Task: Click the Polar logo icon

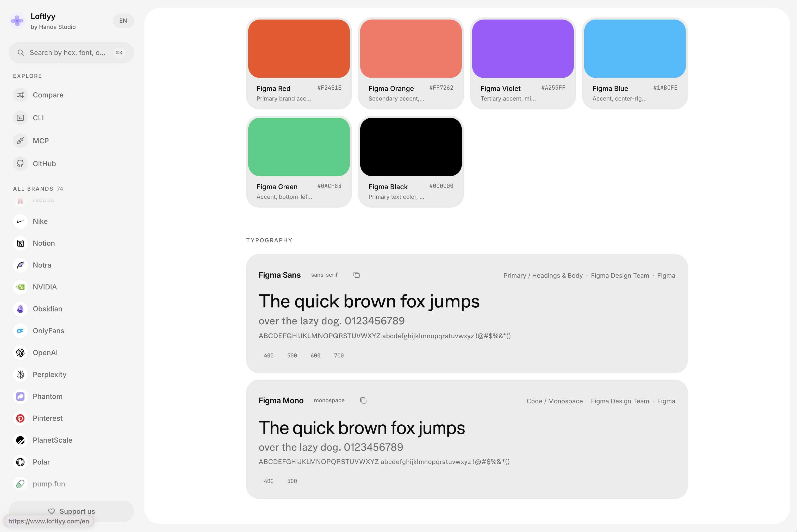Action: [20, 462]
